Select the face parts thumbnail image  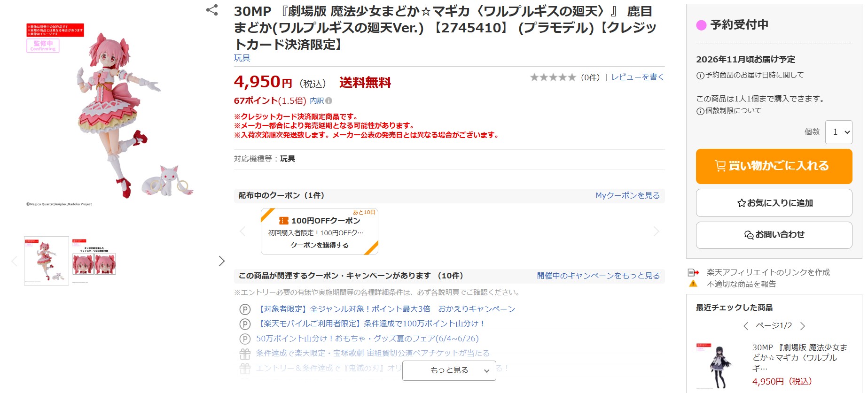[94, 261]
